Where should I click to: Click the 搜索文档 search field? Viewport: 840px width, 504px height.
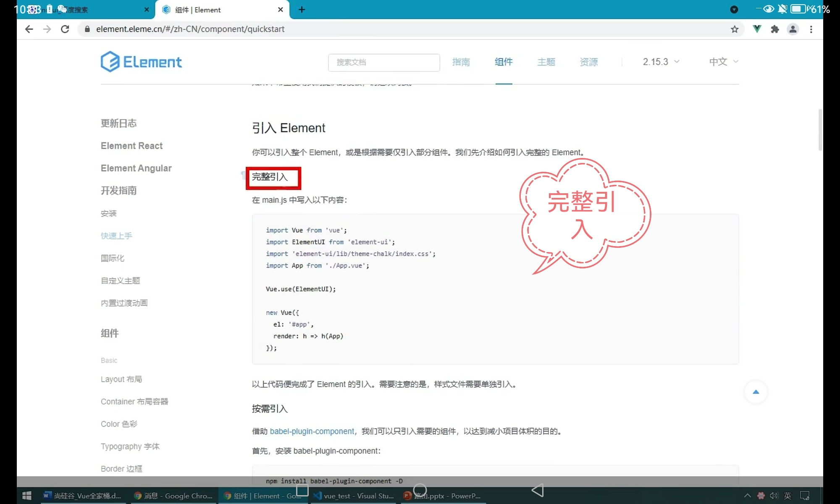coord(383,62)
